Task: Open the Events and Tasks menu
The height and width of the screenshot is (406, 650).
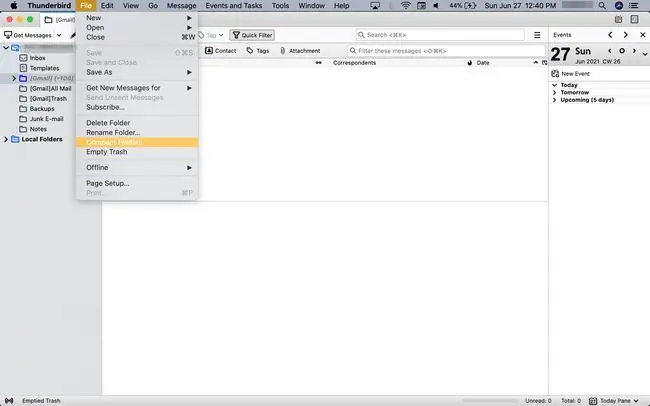Action: [234, 6]
